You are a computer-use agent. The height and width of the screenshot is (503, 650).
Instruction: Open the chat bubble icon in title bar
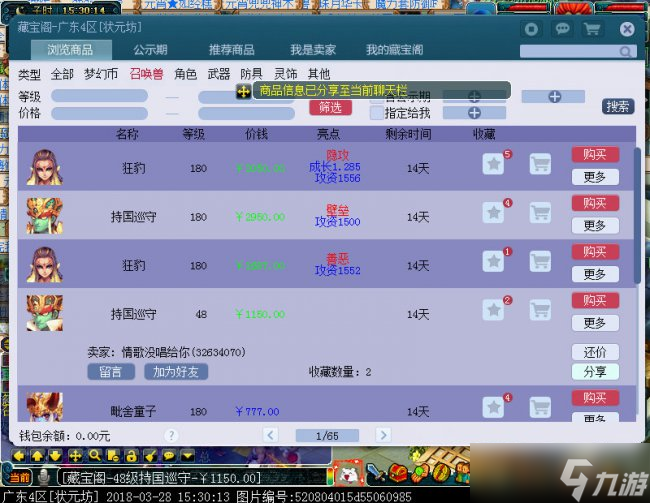tap(562, 29)
